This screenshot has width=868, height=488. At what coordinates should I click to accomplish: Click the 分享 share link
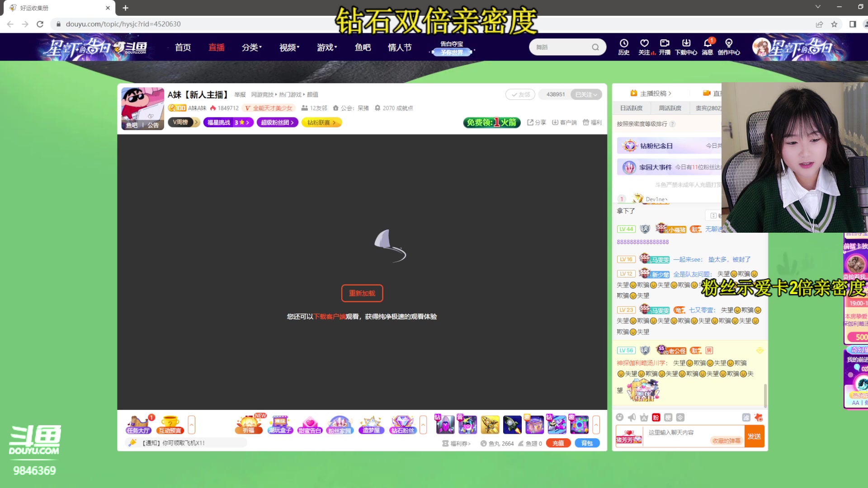[x=537, y=122]
